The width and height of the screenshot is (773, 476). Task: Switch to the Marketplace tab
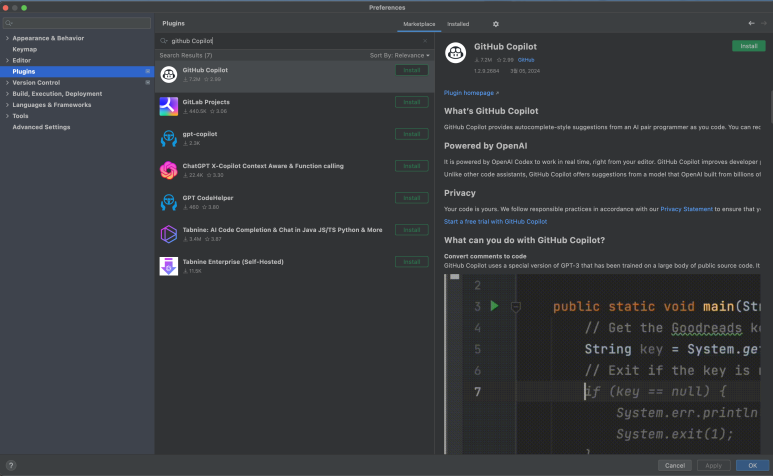419,24
